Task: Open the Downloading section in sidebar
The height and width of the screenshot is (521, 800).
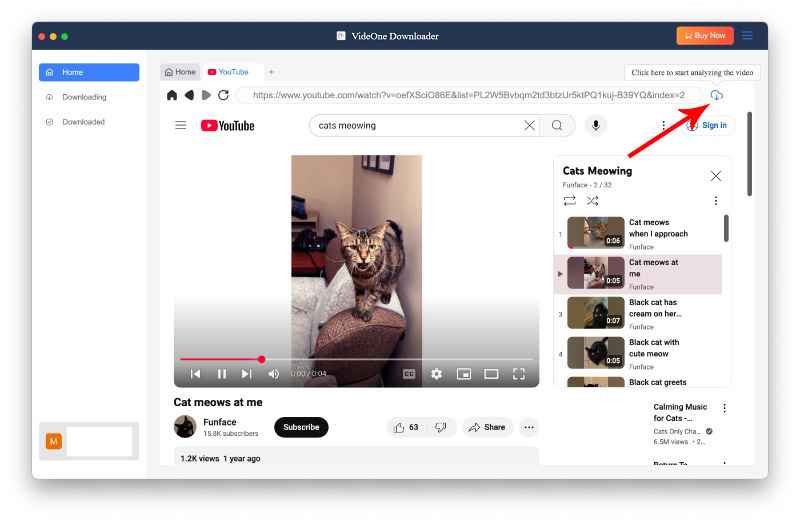Action: pyautogui.click(x=84, y=97)
